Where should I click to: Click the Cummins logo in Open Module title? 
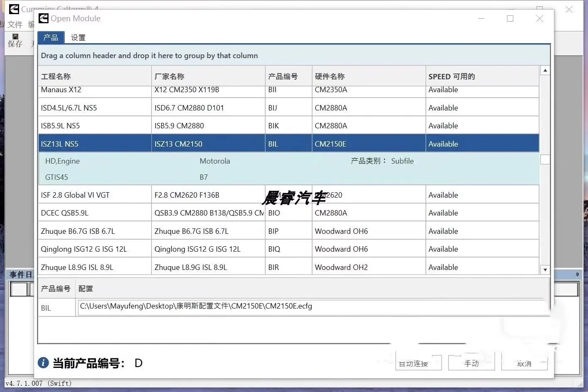click(44, 18)
